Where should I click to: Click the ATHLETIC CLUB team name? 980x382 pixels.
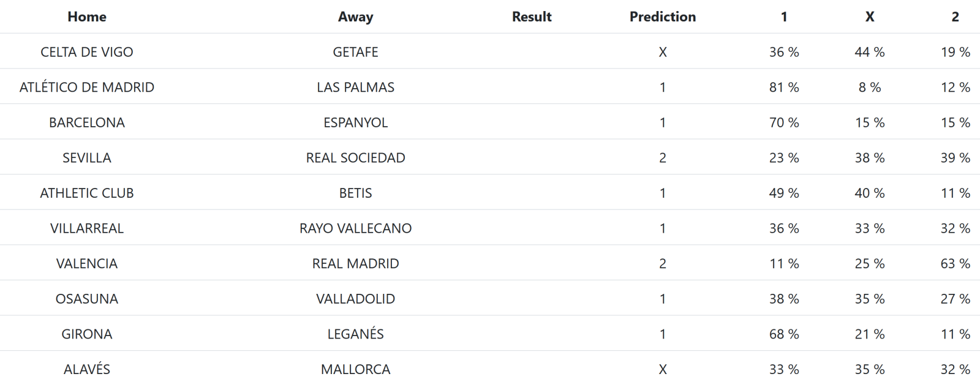click(x=86, y=193)
